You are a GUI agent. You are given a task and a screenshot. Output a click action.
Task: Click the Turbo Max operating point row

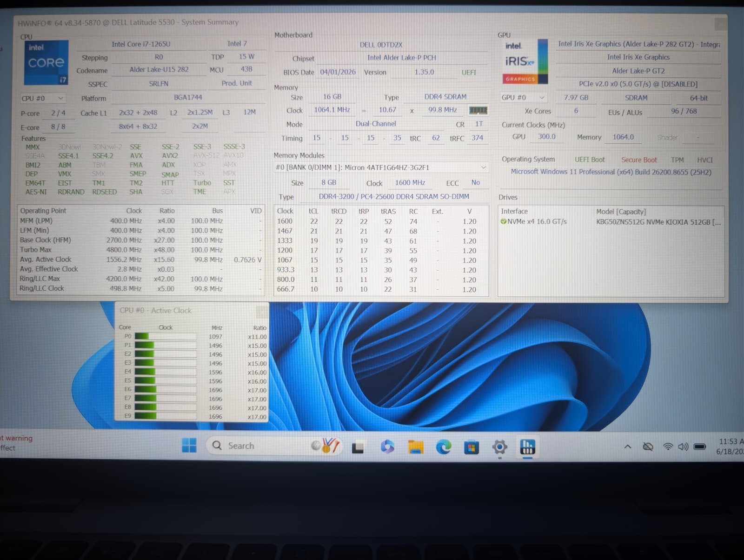point(141,250)
